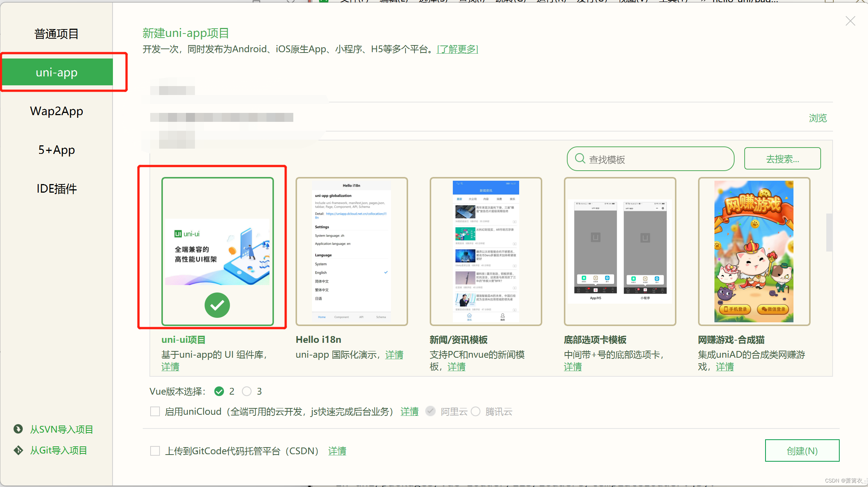The height and width of the screenshot is (487, 868).
Task: Select the 新闻/资讯模板 thumbnail
Action: (486, 252)
